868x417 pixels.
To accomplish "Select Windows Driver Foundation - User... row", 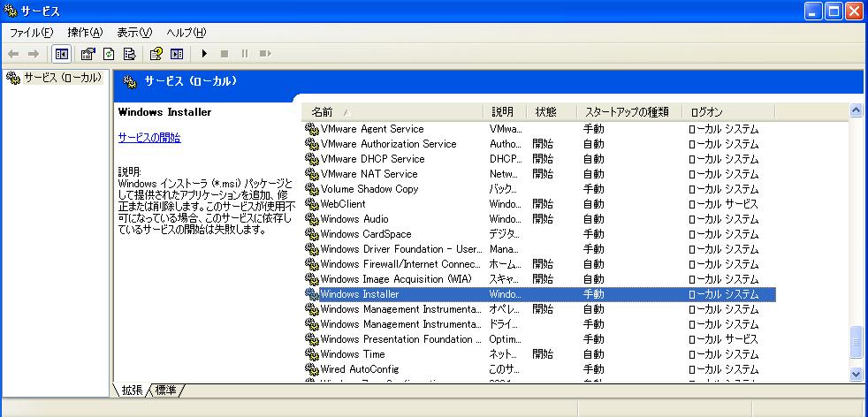I will pos(540,249).
